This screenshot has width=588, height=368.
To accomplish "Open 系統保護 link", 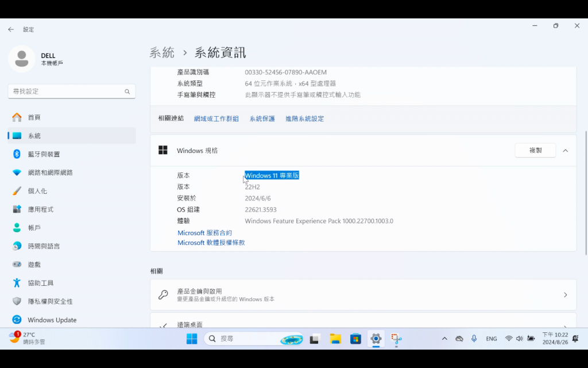I will pyautogui.click(x=262, y=118).
